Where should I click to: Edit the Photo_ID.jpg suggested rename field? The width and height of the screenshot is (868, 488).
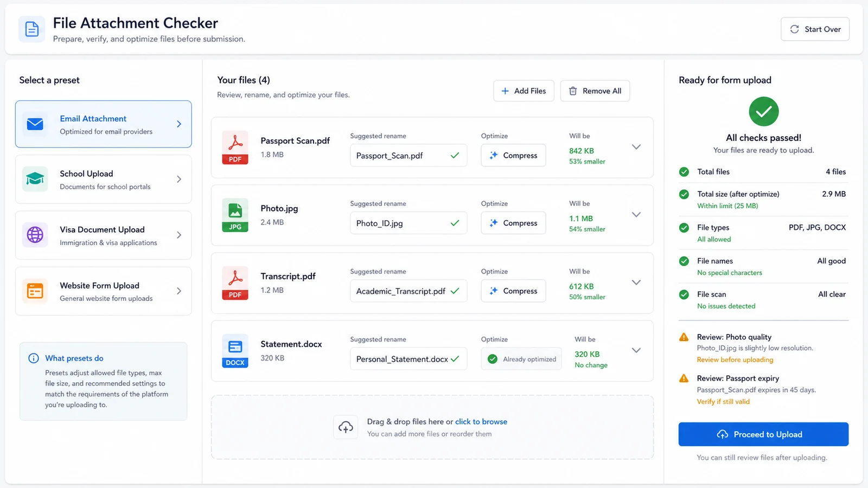point(409,223)
